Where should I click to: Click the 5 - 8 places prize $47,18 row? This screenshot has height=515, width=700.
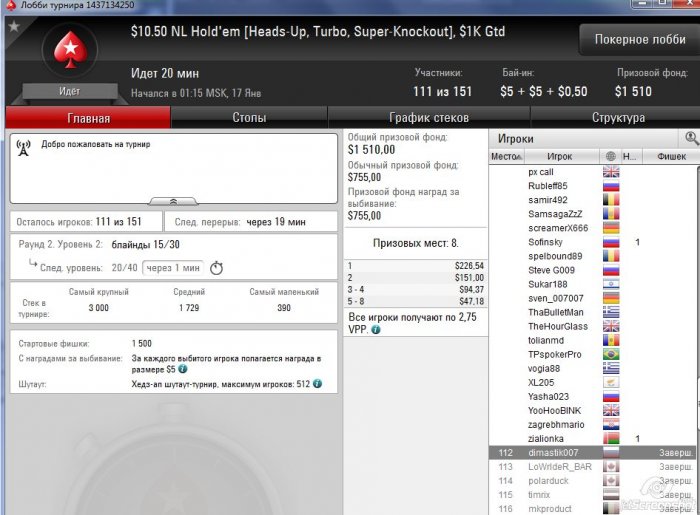pos(416,301)
